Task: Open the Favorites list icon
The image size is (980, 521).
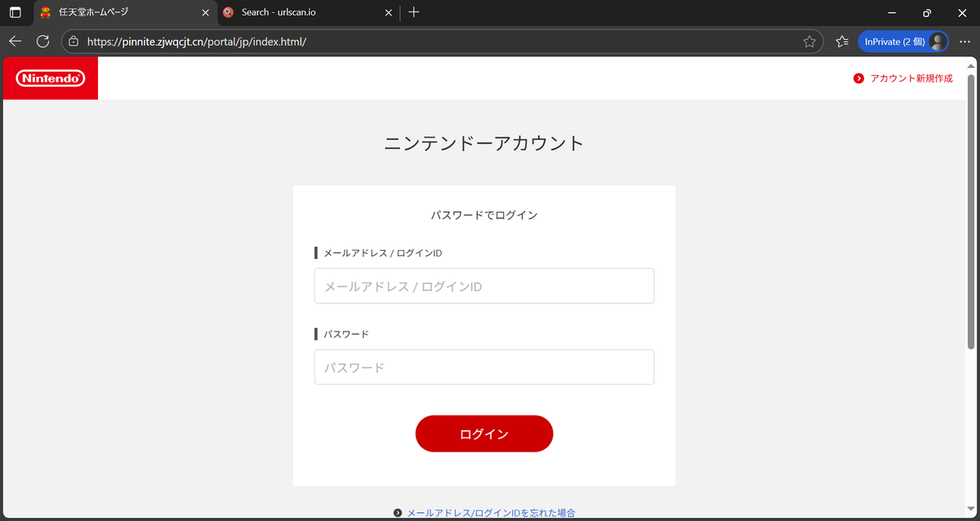Action: pos(842,41)
